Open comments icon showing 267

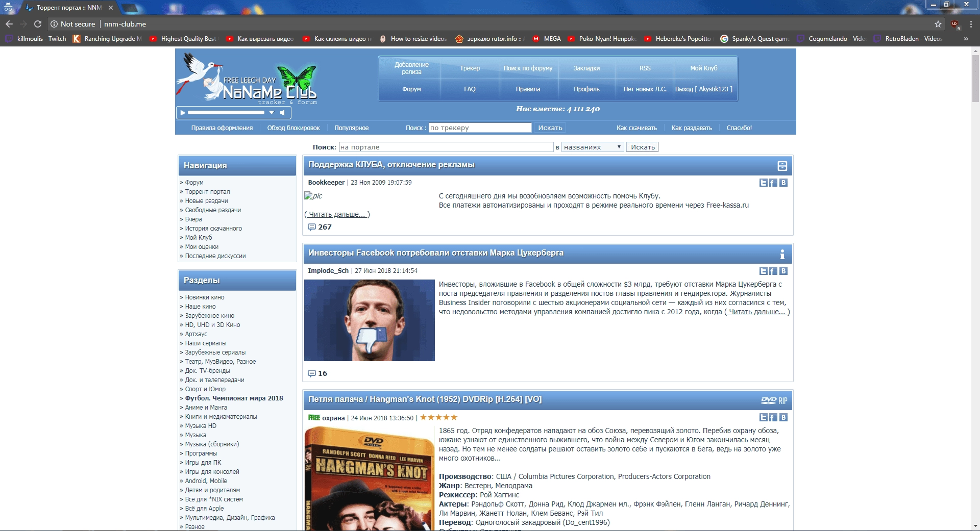(x=311, y=227)
